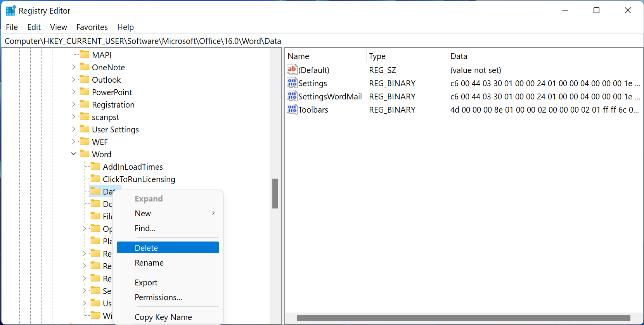644x325 pixels.
Task: Select the ClickToRunLicensing key label
Action: click(x=139, y=179)
